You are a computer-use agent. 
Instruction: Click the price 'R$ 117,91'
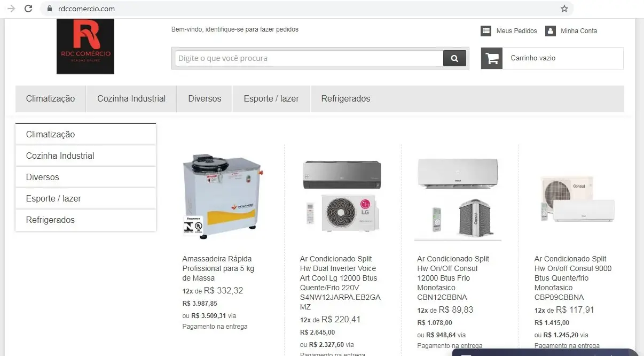575,310
